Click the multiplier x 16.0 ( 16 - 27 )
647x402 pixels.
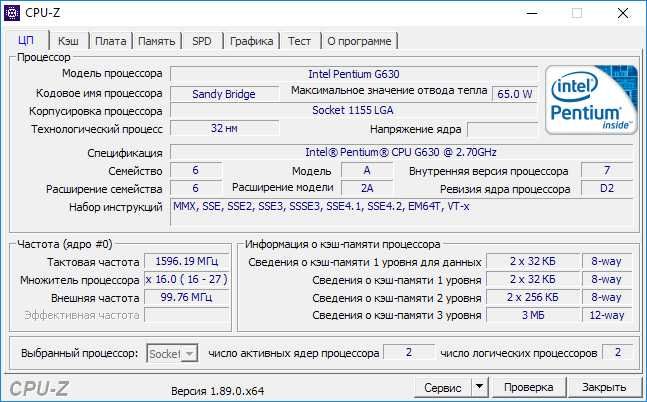pos(187,279)
